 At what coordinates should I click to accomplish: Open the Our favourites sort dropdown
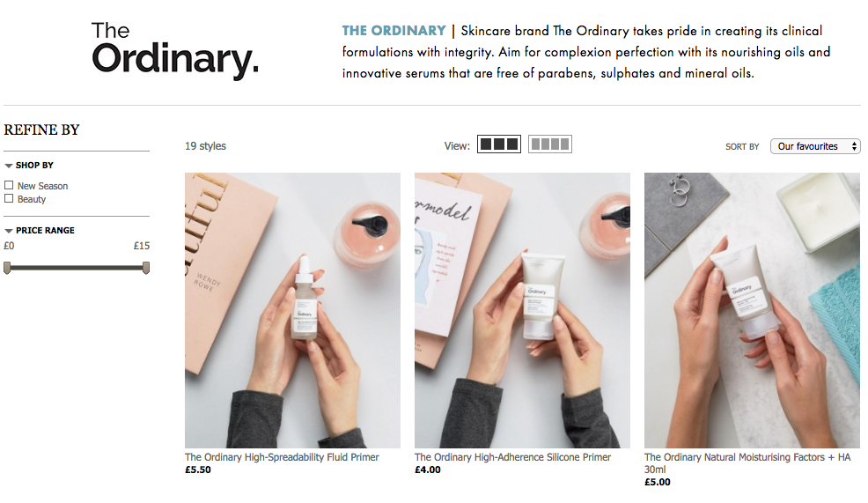click(x=815, y=146)
